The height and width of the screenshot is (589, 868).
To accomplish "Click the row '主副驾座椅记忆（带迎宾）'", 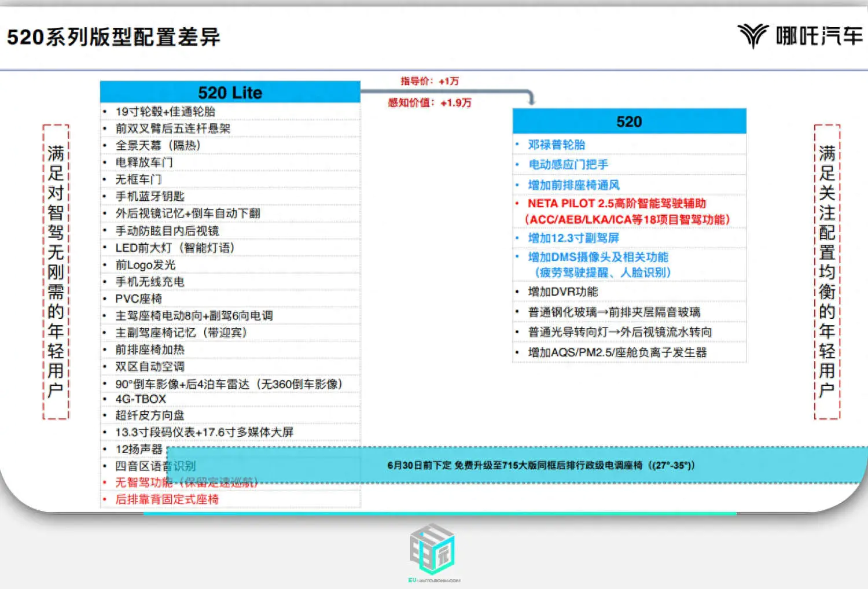I will coord(230,333).
